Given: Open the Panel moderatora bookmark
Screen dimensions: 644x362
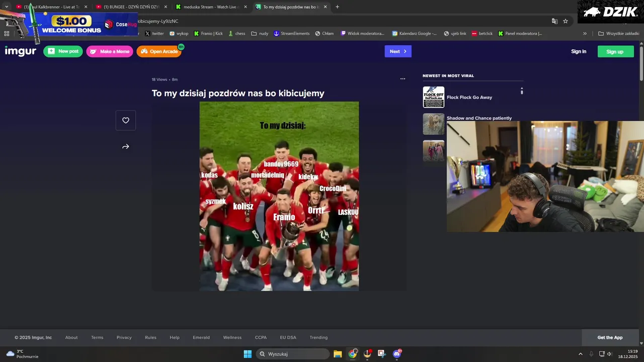Looking at the screenshot, I should point(520,34).
